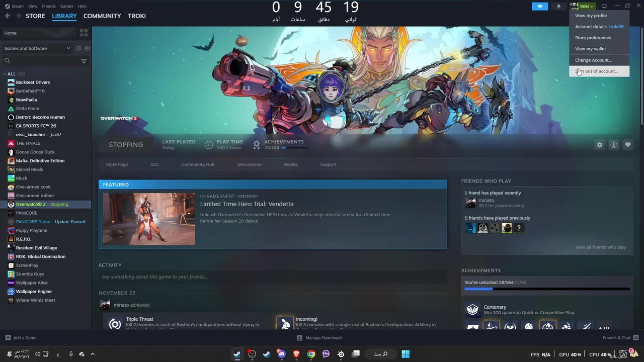
Task: Select Sign out of account...
Action: [x=599, y=71]
